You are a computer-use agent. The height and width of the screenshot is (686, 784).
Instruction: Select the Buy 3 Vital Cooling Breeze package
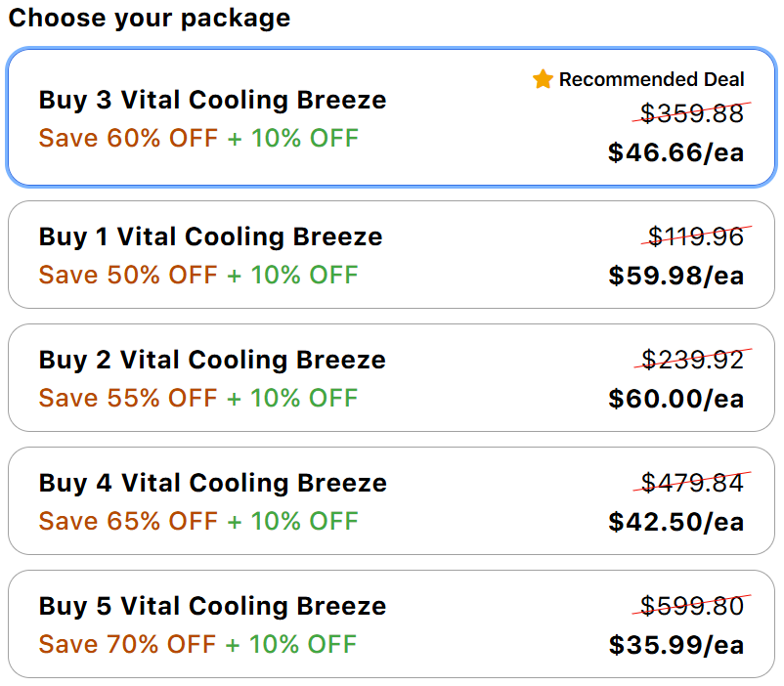click(x=391, y=117)
